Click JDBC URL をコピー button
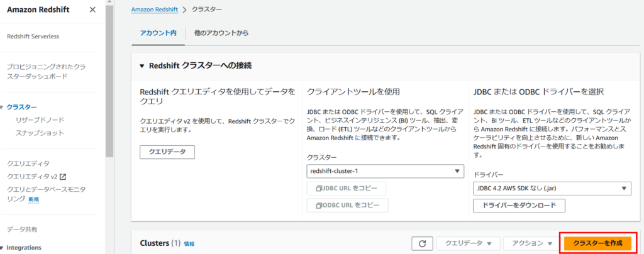The image size is (644, 254). [x=347, y=189]
